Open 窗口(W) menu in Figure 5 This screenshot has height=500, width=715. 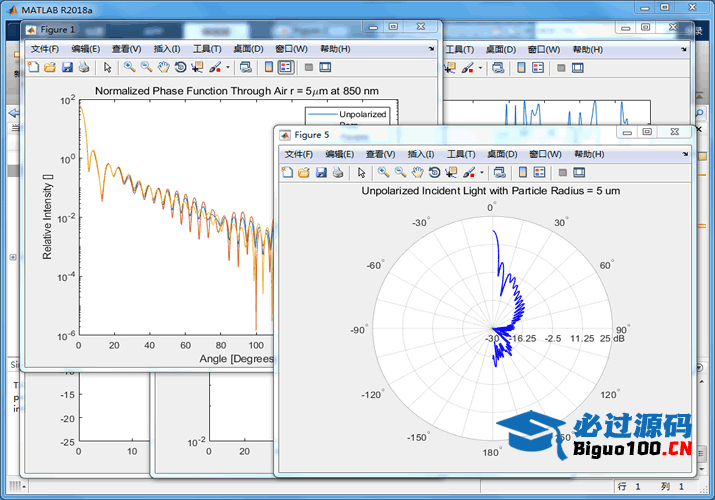(545, 154)
